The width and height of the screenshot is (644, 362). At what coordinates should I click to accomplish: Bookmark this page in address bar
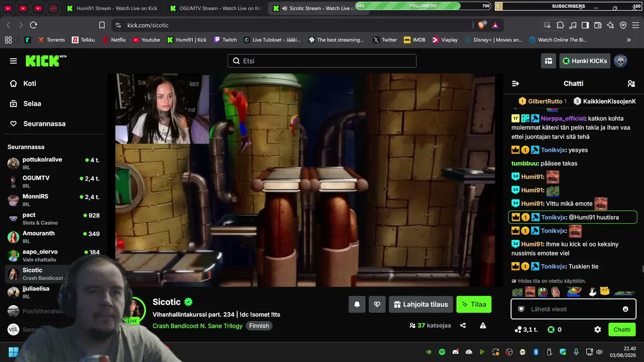102,25
